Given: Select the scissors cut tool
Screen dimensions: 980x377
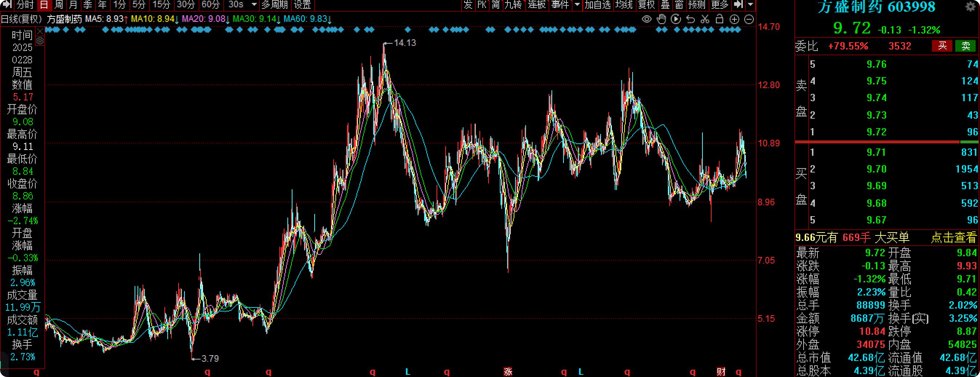Looking at the screenshot, I should (705, 19).
